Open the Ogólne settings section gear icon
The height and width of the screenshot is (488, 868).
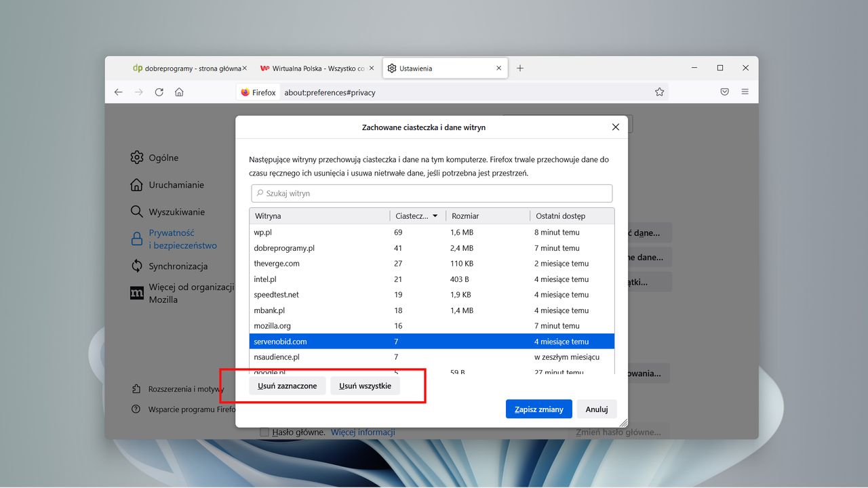point(138,157)
